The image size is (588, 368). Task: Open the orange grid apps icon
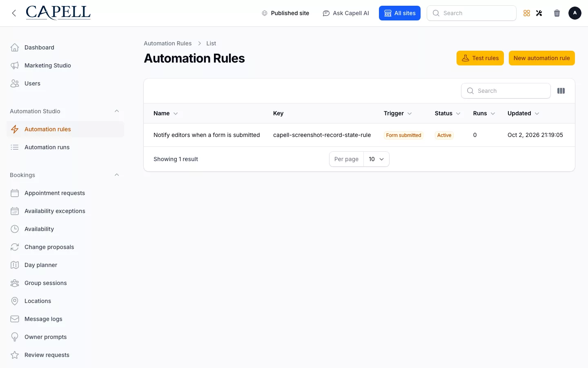[527, 13]
